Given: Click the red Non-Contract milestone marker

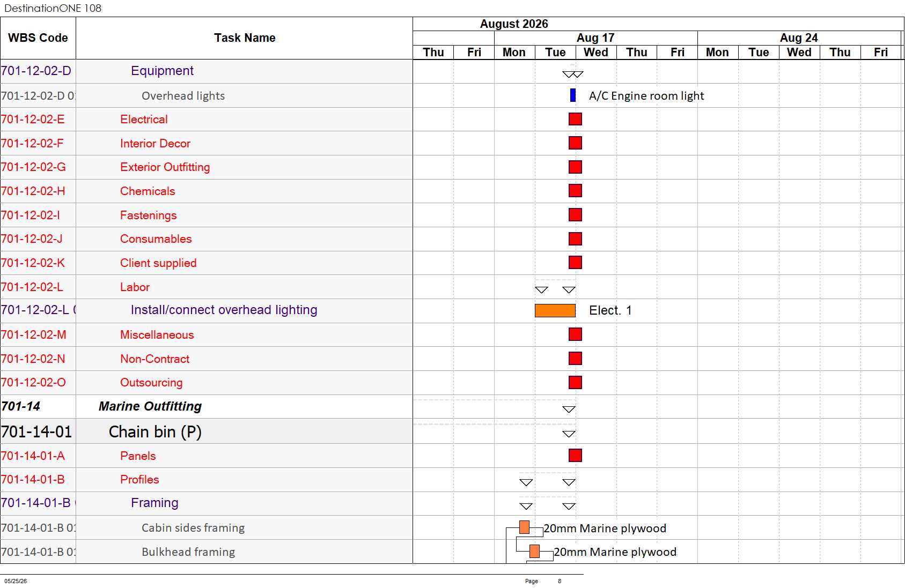Looking at the screenshot, I should pyautogui.click(x=575, y=359).
